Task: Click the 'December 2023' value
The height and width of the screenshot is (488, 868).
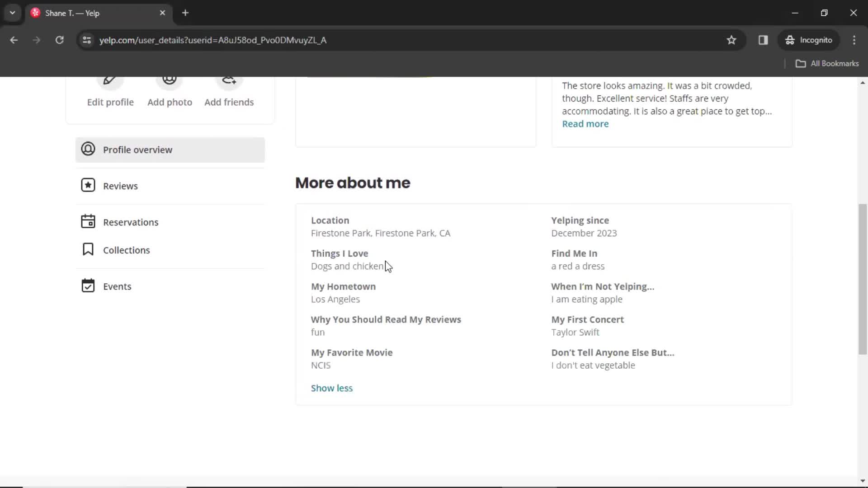Action: (x=584, y=234)
